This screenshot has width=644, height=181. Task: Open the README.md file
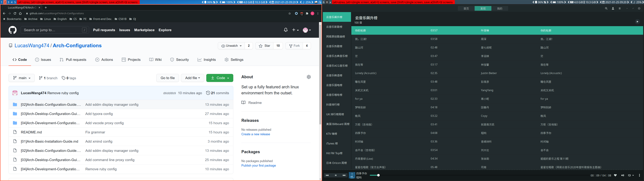point(31,132)
